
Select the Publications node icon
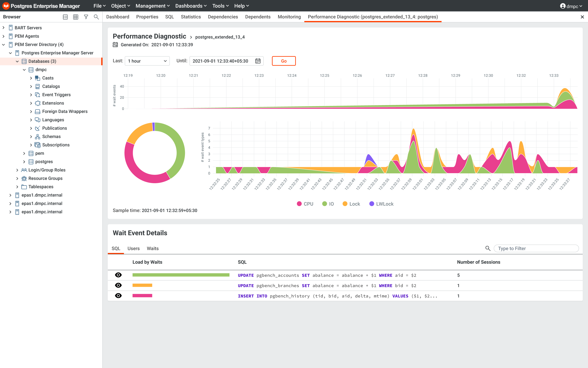coord(37,128)
